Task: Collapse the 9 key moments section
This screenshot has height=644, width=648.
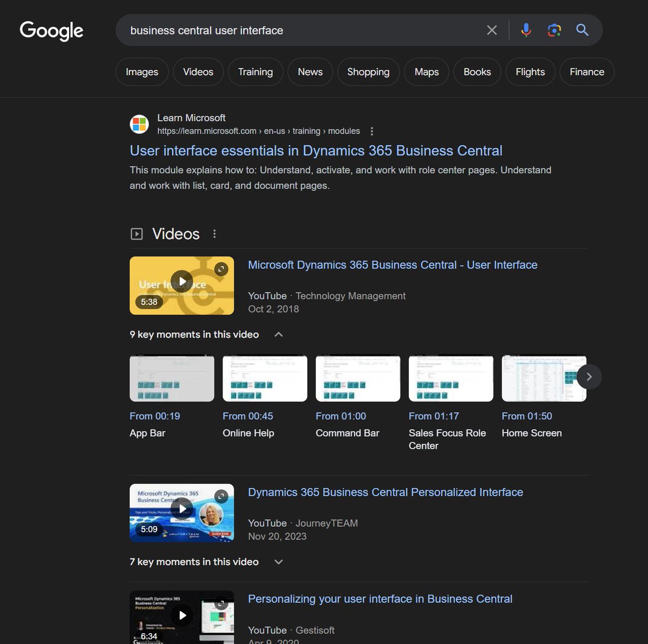Action: pos(279,335)
